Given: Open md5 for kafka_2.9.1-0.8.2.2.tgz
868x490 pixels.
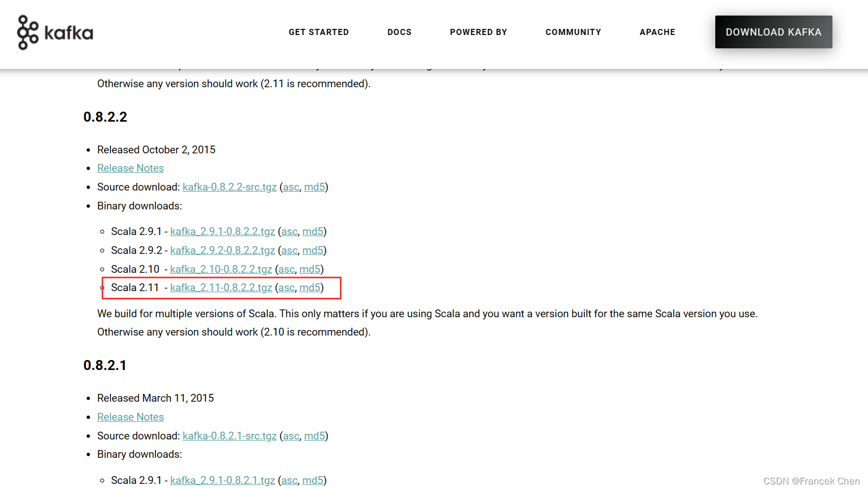Looking at the screenshot, I should [313, 232].
